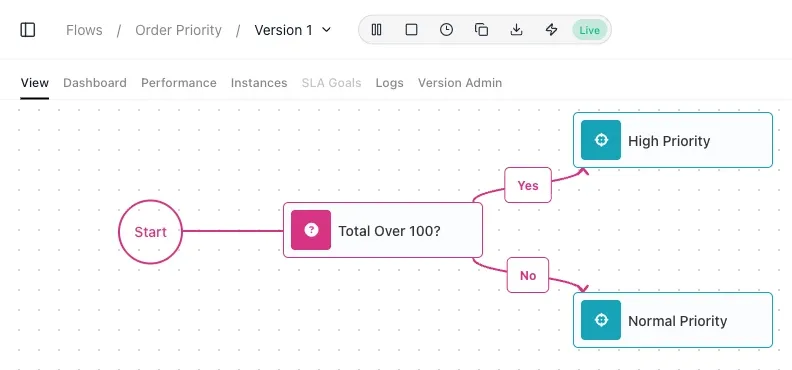Switch to the Performance tab

coord(179,83)
